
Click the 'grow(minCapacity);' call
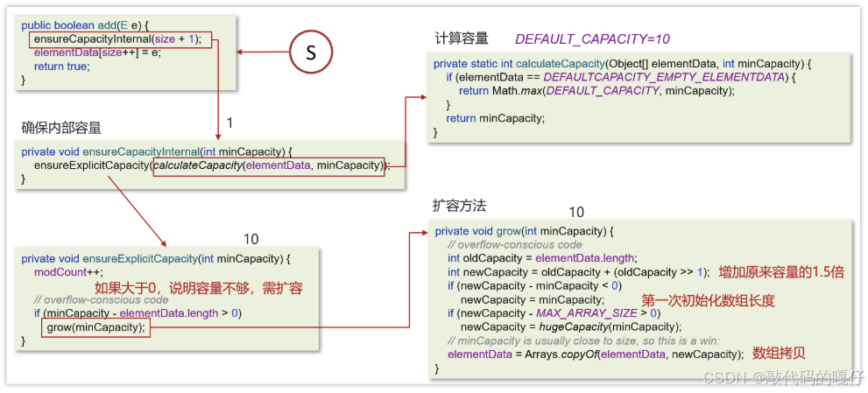(x=95, y=327)
